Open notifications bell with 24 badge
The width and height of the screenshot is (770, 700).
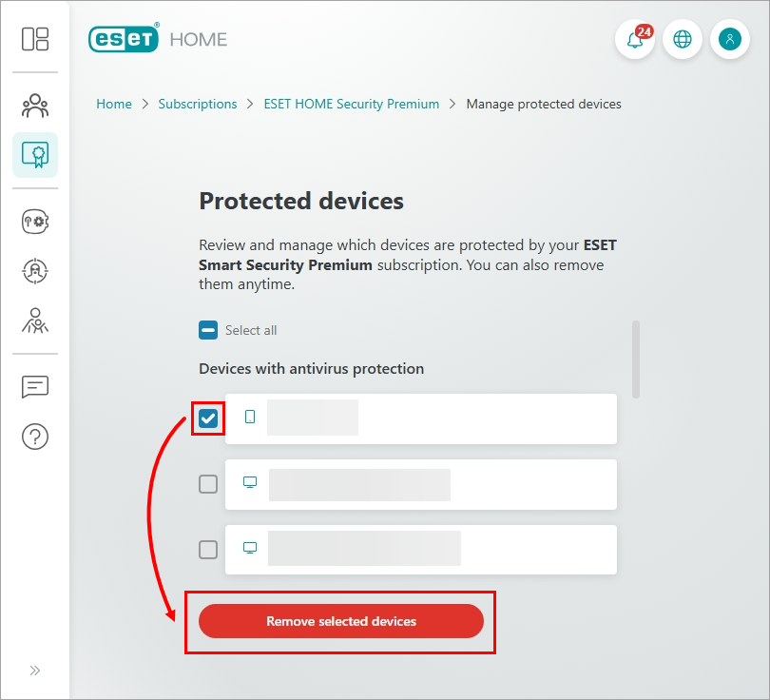[x=635, y=40]
